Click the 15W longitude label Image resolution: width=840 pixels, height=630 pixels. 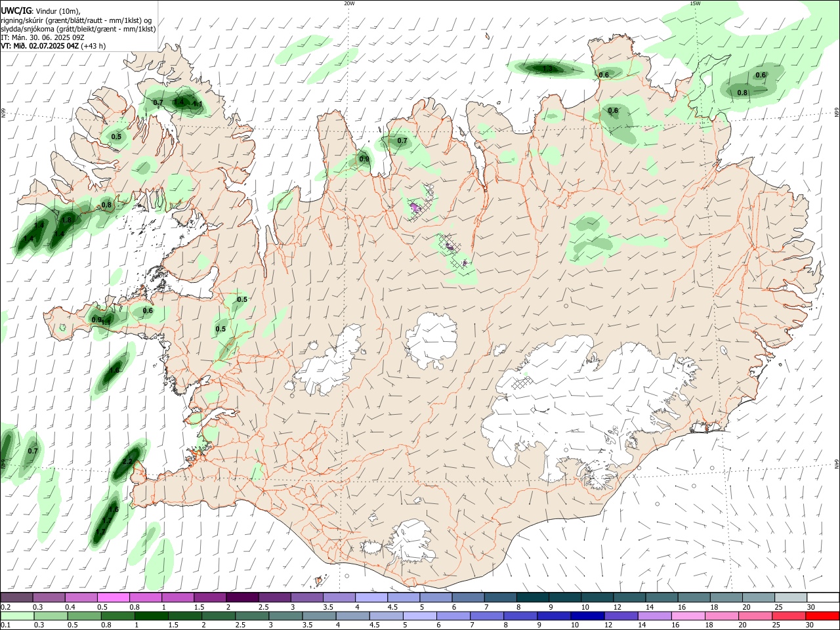click(695, 3)
